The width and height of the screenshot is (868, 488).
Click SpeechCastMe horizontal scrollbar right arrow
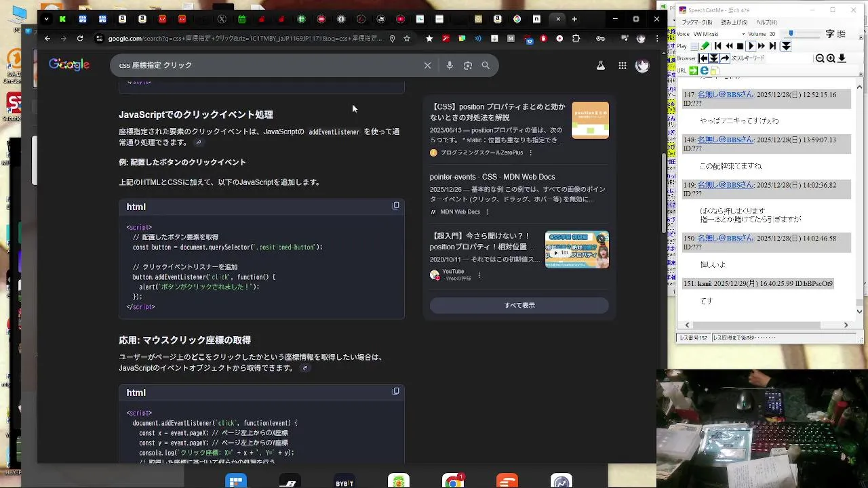click(x=846, y=325)
